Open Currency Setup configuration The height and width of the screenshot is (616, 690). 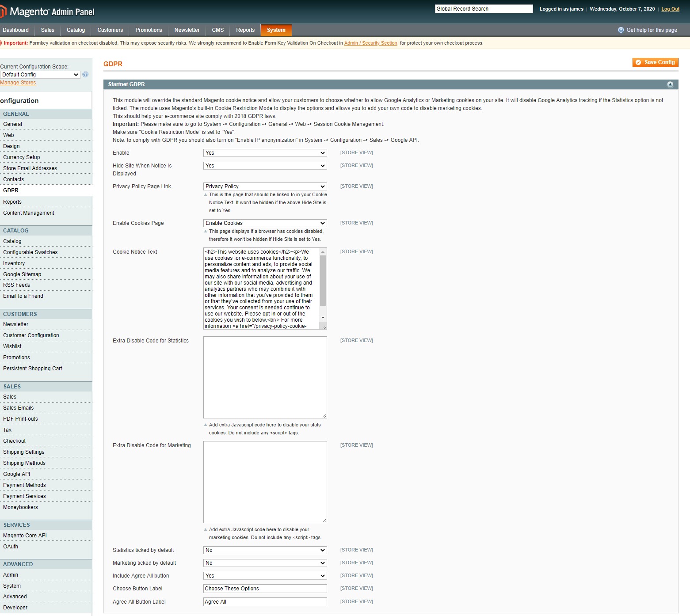(46, 157)
